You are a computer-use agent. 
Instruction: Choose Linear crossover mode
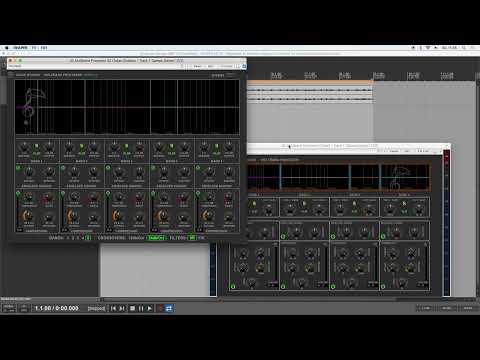pos(137,238)
